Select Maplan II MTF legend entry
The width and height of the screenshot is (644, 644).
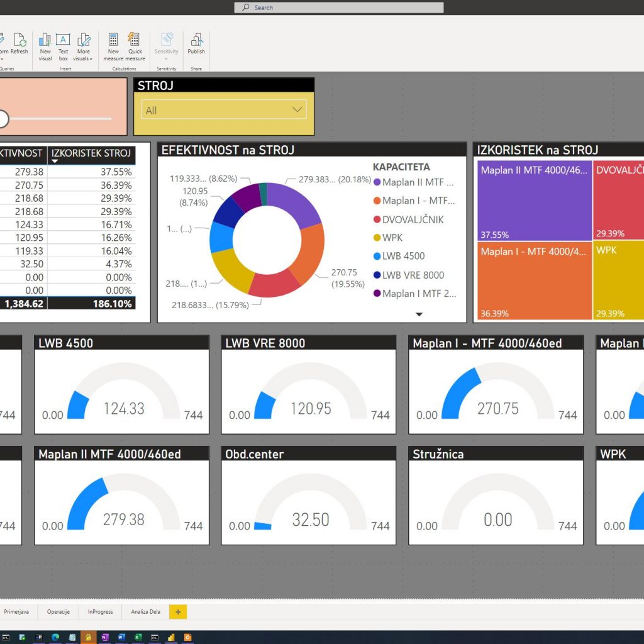coord(414,182)
